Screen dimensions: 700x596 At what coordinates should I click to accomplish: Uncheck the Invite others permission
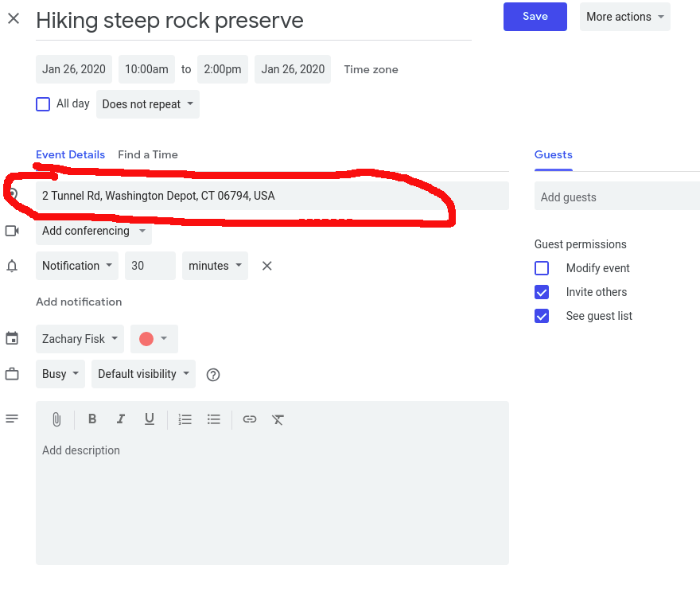click(x=542, y=292)
